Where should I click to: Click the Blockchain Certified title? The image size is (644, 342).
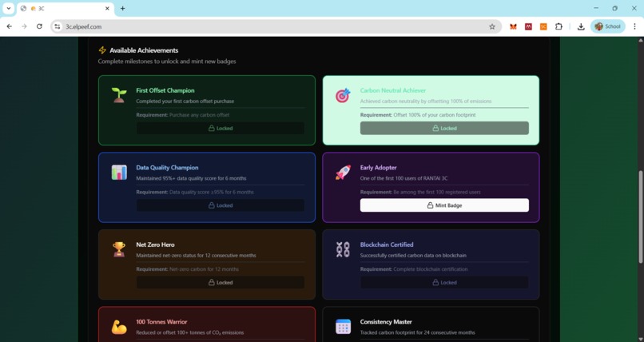(387, 245)
